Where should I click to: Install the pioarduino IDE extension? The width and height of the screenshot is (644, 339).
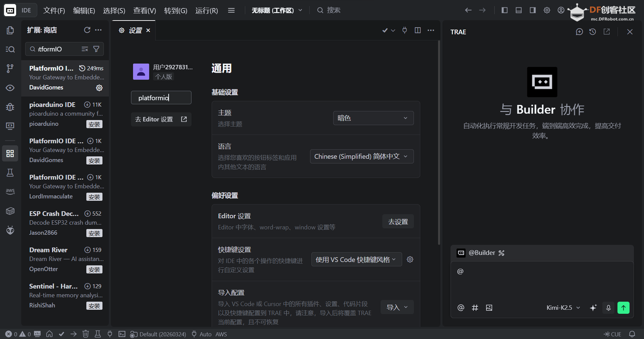tap(94, 123)
